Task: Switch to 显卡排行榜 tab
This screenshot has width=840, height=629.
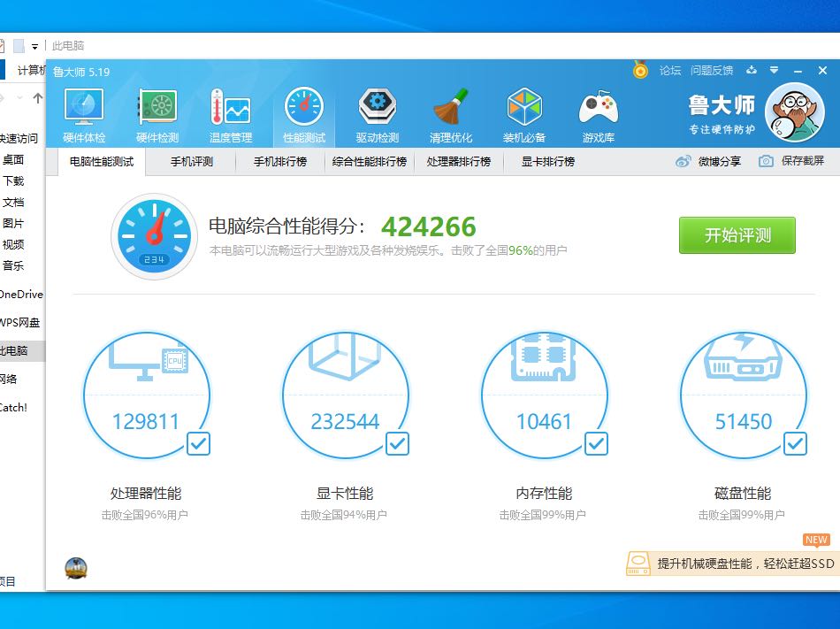Action: (548, 162)
